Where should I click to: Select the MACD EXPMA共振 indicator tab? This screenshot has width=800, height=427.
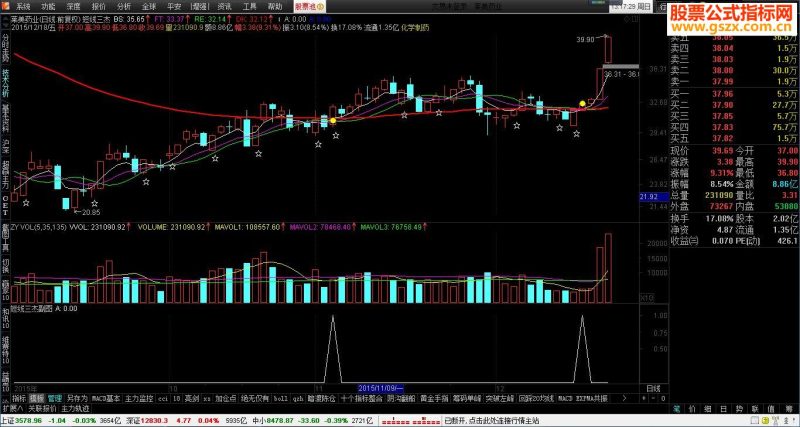583,398
